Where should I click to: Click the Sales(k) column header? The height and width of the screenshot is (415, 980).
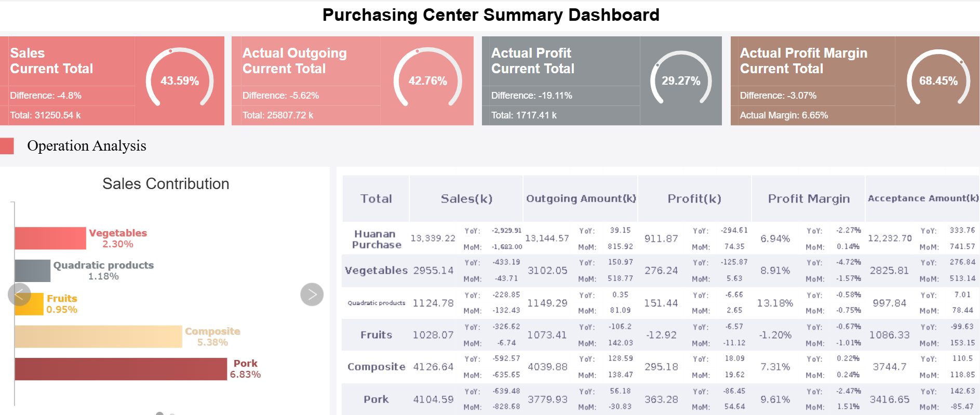click(x=466, y=198)
